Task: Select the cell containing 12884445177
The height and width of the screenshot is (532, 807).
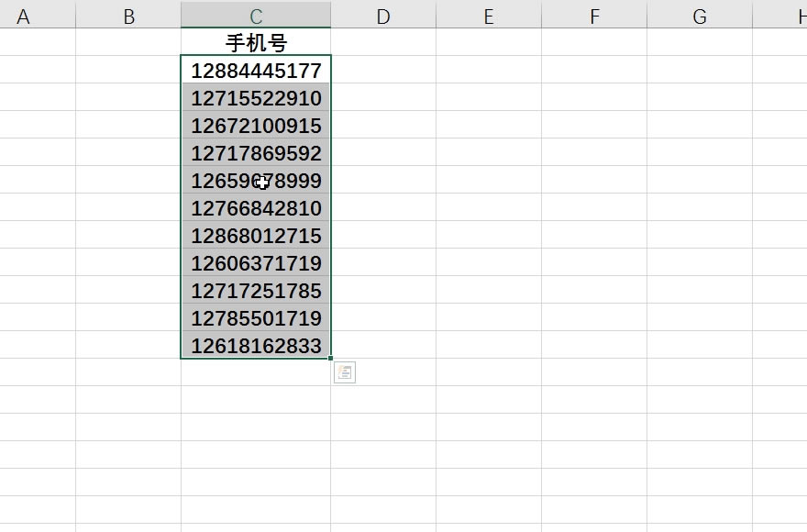Action: [255, 71]
